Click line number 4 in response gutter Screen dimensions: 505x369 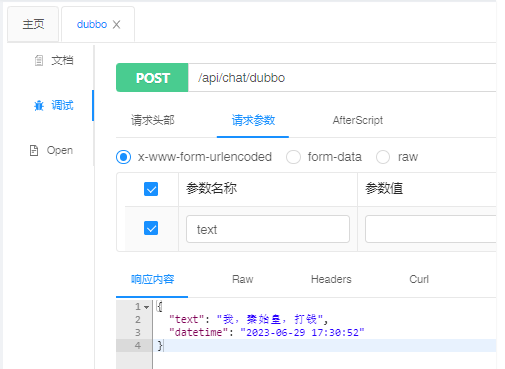(138, 345)
